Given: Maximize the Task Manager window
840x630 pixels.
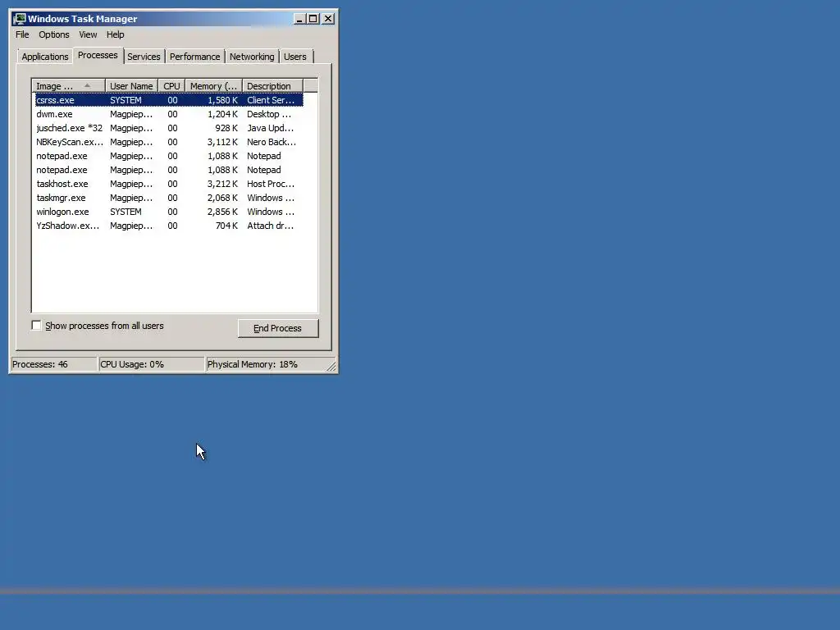Looking at the screenshot, I should pos(313,19).
